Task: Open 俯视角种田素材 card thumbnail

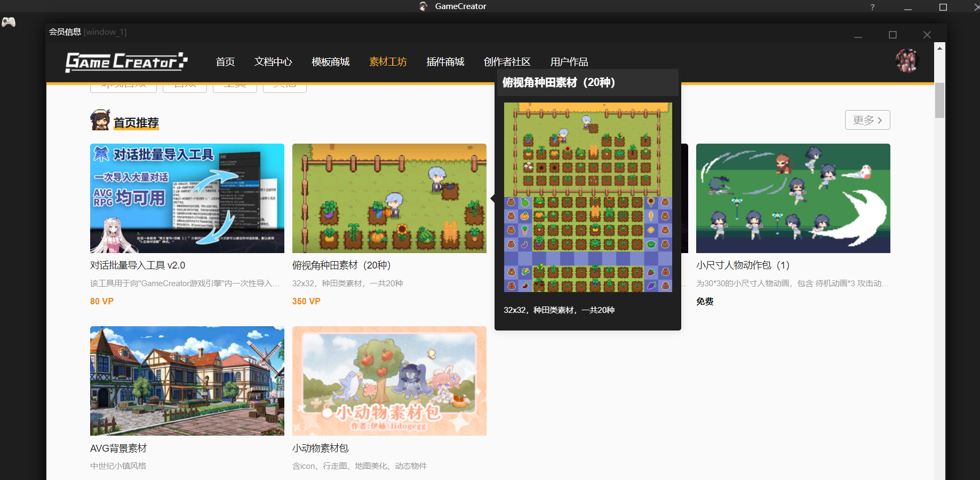Action: pyautogui.click(x=389, y=198)
